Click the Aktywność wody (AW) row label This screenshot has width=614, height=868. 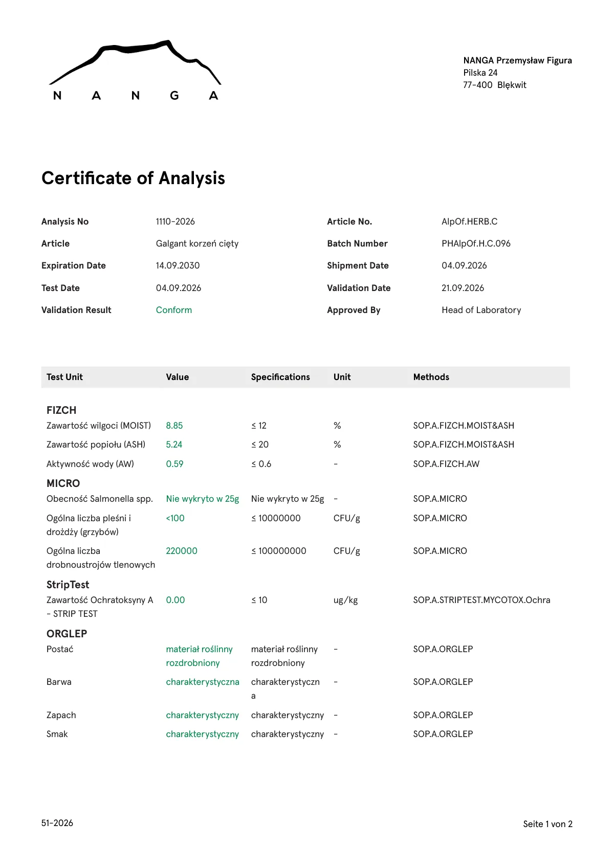90,464
